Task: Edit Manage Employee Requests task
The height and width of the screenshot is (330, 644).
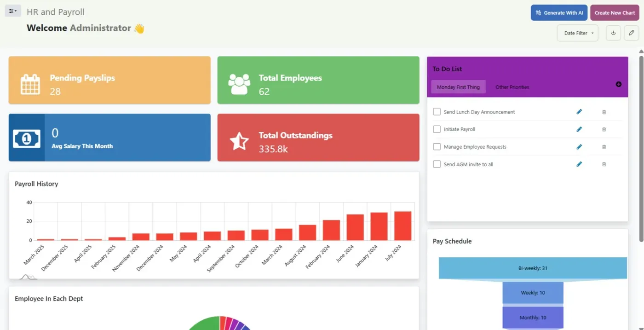Action: 579,147
